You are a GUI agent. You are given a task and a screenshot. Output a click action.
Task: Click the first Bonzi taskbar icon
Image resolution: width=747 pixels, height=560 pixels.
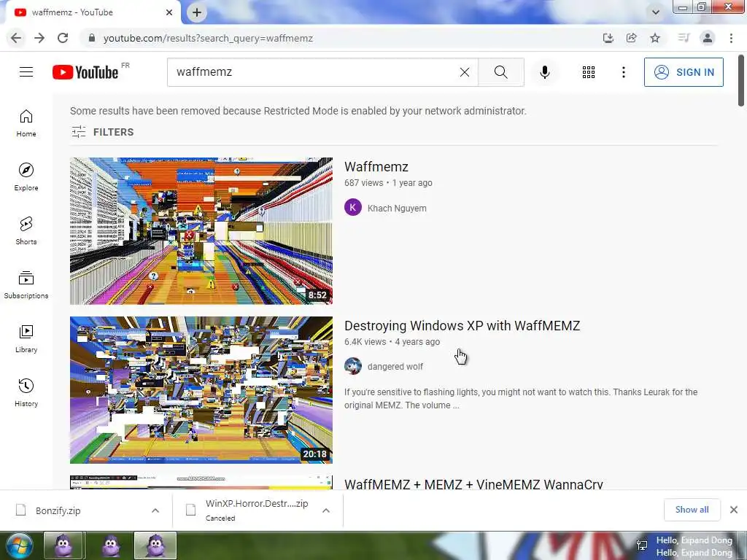point(64,545)
